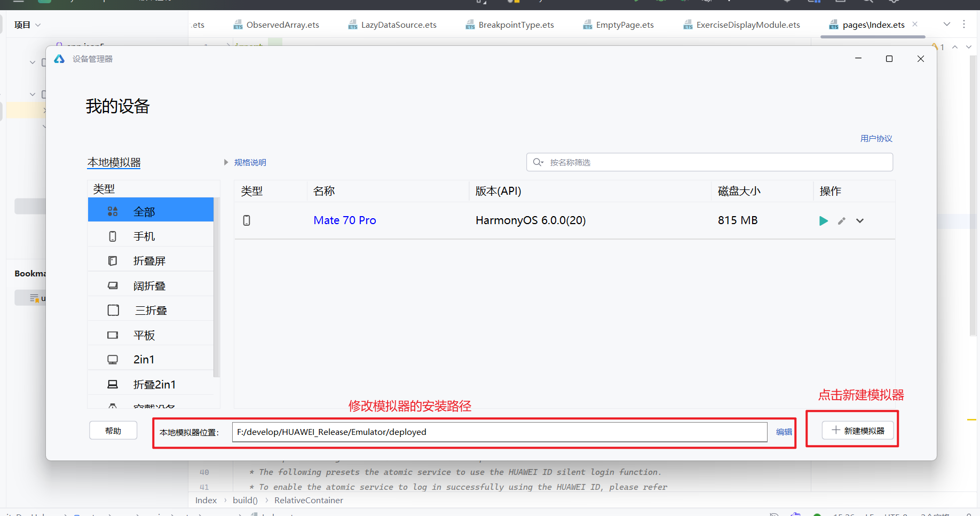Open the BreakpointType.ets editor tab

[510, 25]
